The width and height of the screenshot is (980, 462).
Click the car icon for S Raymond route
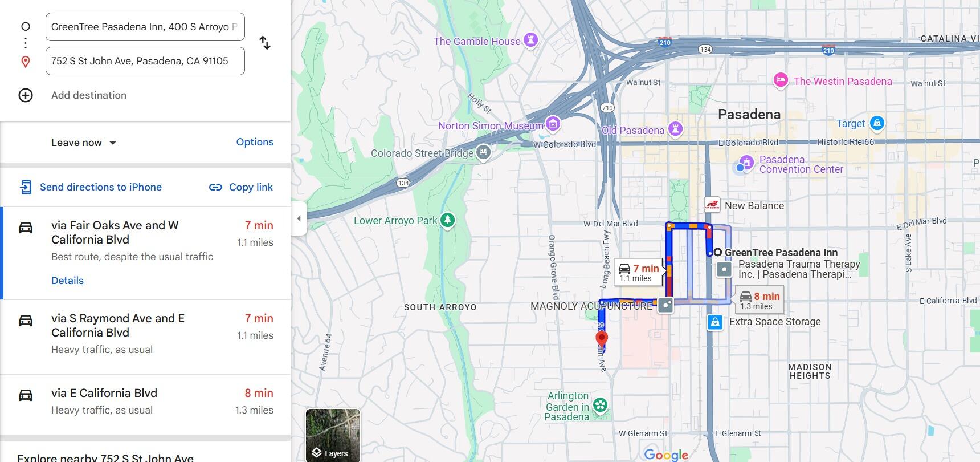(x=26, y=321)
